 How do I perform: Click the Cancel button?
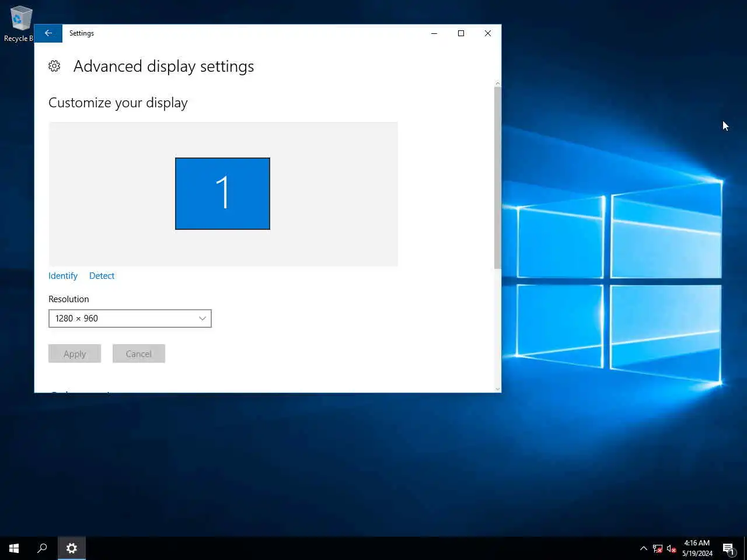pos(139,353)
